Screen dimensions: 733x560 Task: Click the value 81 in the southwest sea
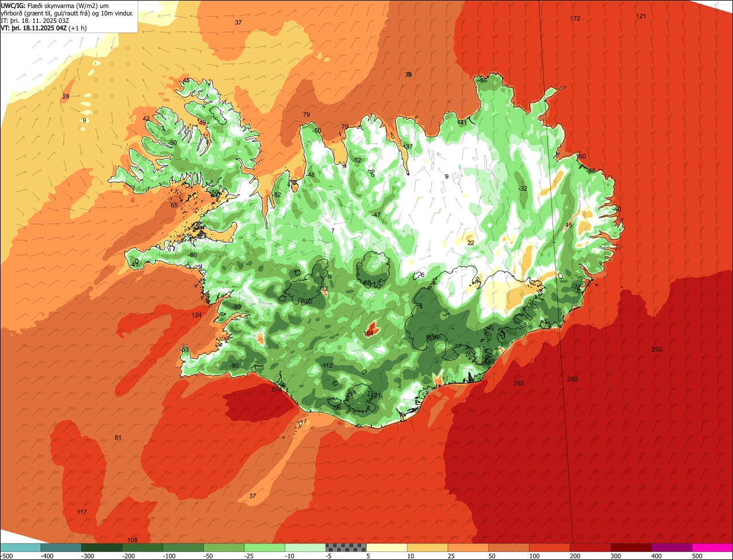118,438
